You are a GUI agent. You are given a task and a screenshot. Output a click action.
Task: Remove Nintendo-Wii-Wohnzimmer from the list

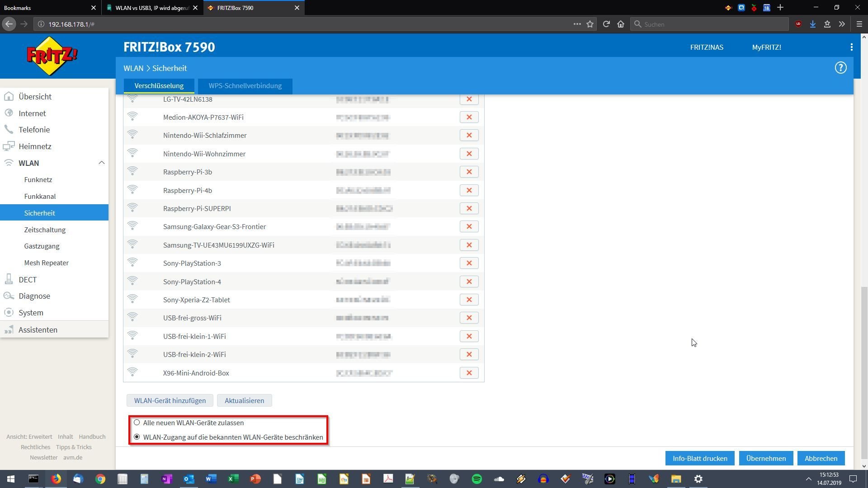click(x=469, y=154)
